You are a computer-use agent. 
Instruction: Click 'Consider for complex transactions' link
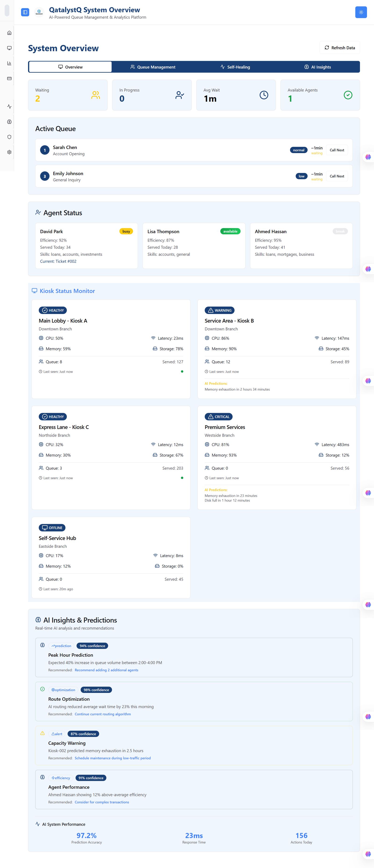pyautogui.click(x=102, y=802)
